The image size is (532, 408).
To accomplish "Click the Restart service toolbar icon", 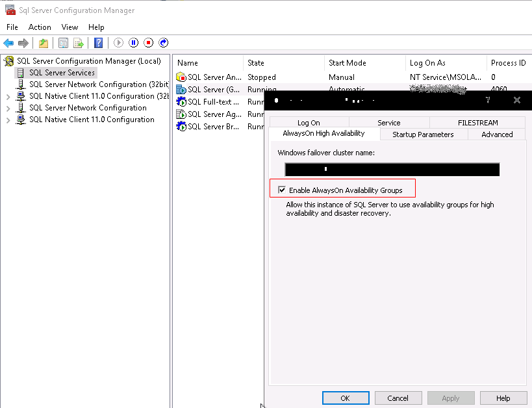I will click(164, 43).
